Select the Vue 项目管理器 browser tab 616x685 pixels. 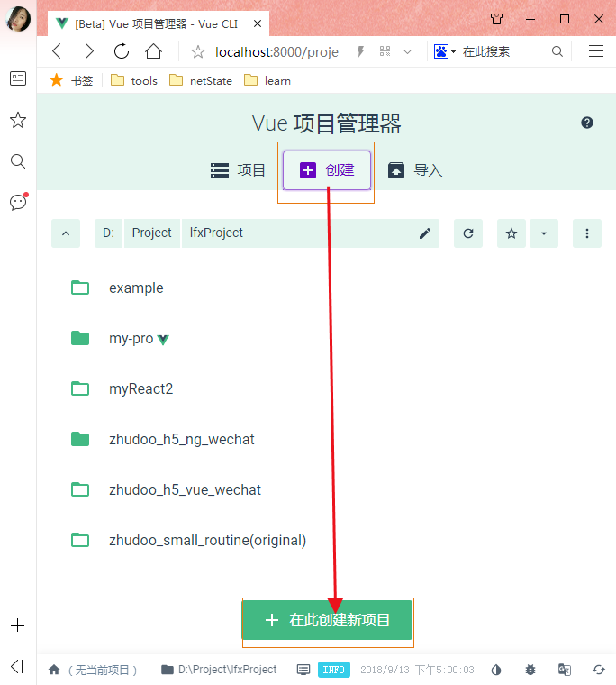[x=157, y=23]
